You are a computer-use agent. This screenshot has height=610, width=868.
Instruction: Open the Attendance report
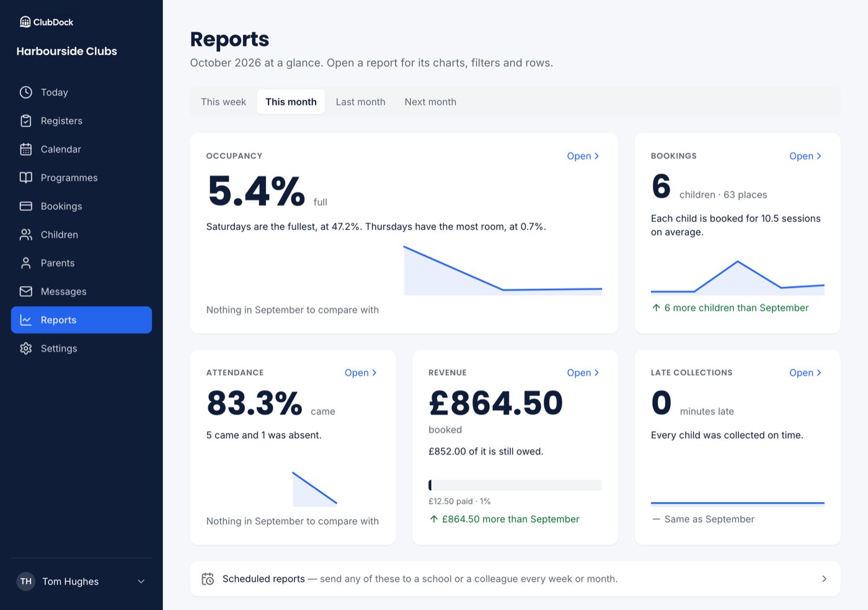361,373
